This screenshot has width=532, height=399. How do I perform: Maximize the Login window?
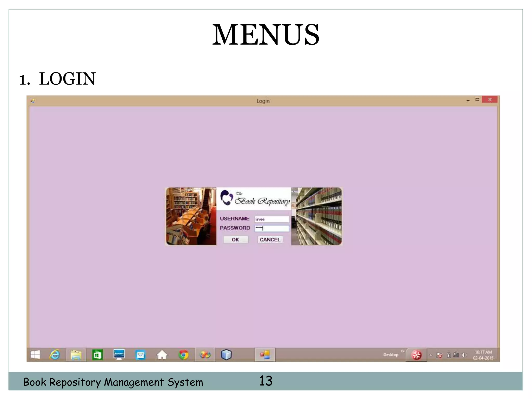(x=477, y=99)
